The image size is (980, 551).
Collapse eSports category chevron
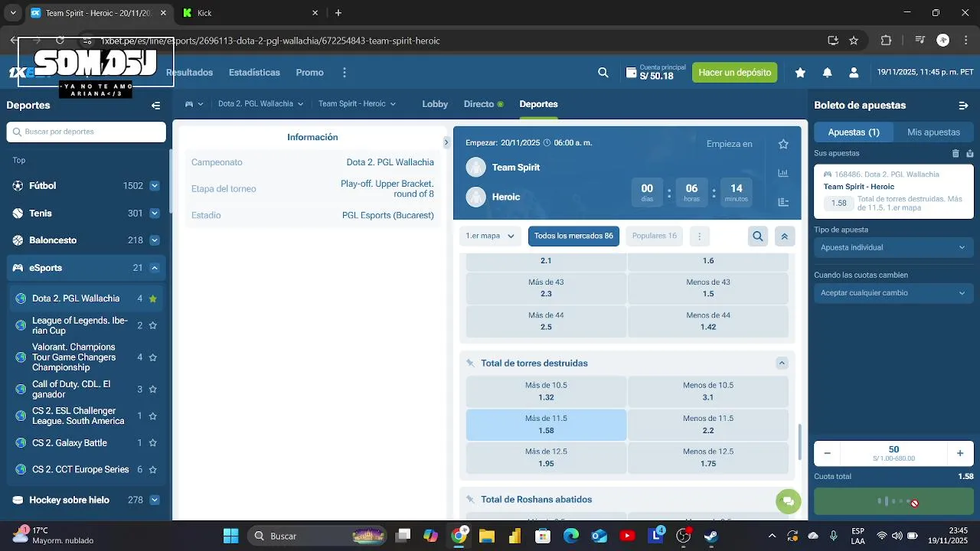coord(155,268)
